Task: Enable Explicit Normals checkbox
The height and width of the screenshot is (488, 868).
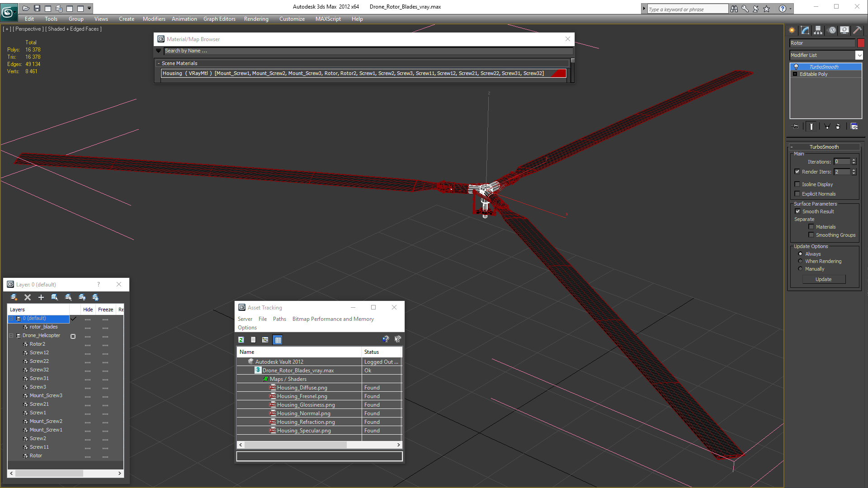Action: coord(797,194)
